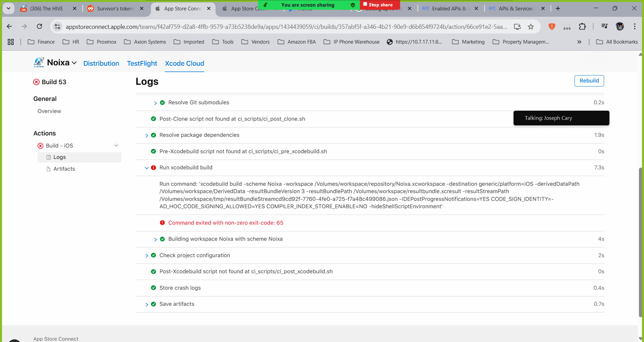Collapse the Run xcodebuild build step

coord(147,168)
